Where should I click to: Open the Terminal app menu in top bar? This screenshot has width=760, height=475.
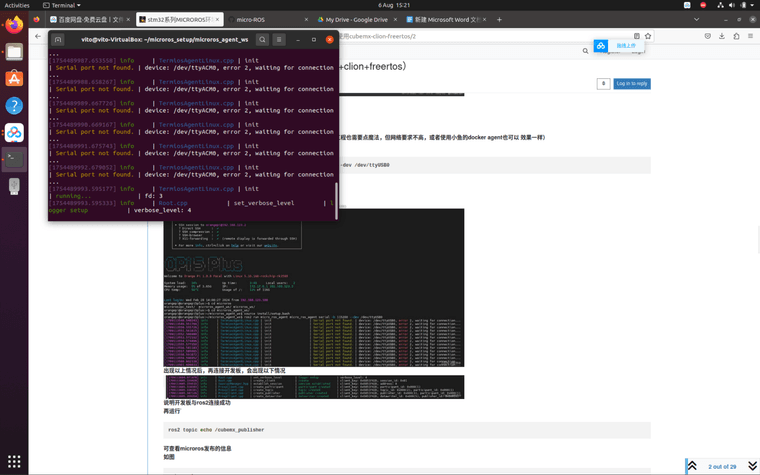[x=62, y=5]
